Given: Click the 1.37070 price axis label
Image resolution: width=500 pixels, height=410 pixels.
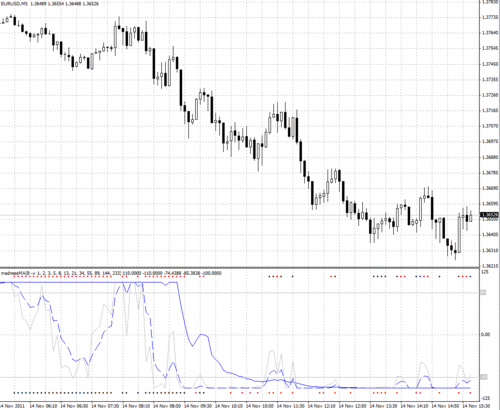Looking at the screenshot, I should point(490,126).
